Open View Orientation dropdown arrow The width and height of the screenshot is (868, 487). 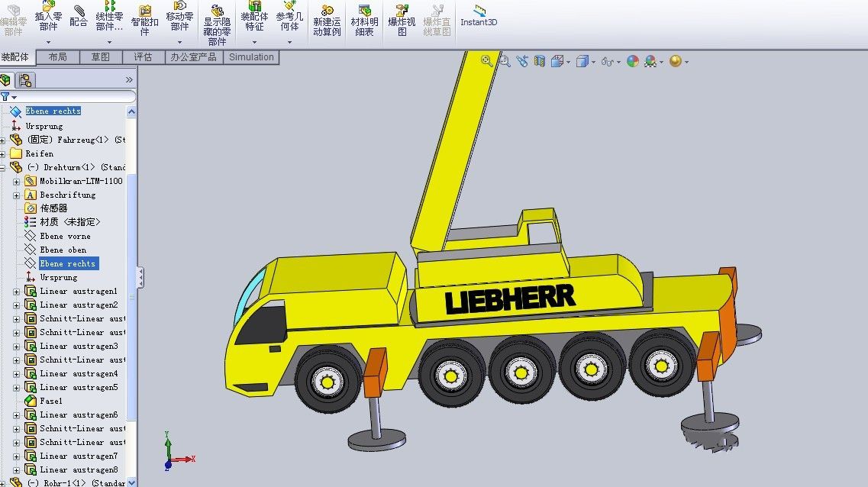(569, 62)
